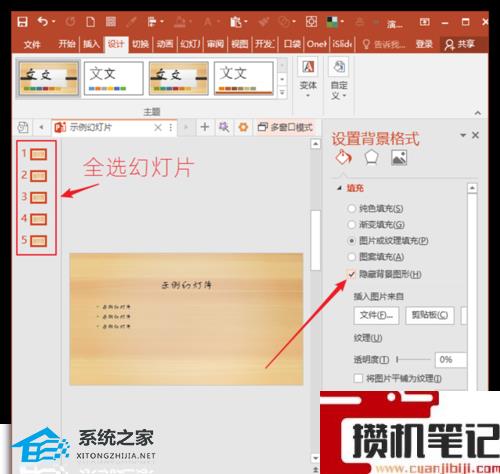Image resolution: width=500 pixels, height=474 pixels.
Task: Switch to the 审阅 ribbon tab
Action: pos(215,44)
